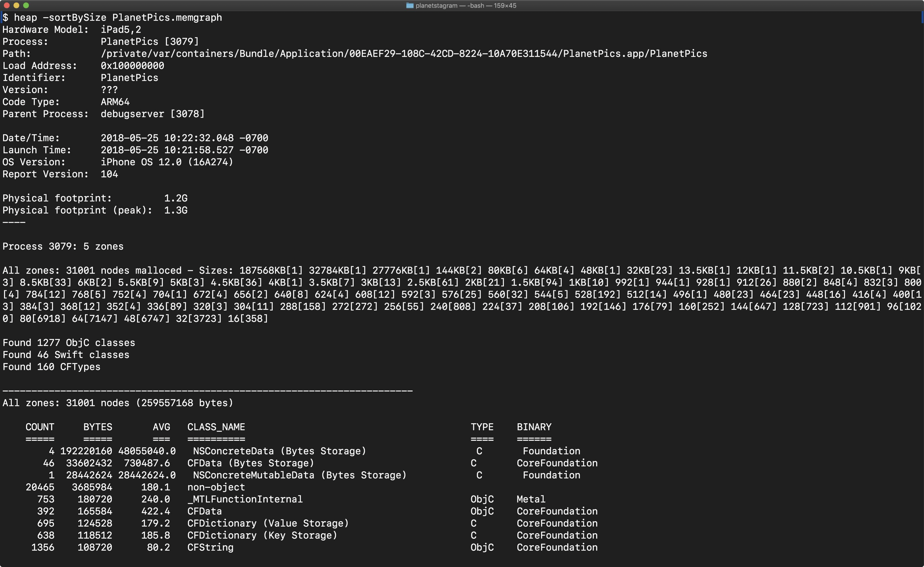Click the red close window button
The width and height of the screenshot is (924, 567).
[x=6, y=5]
